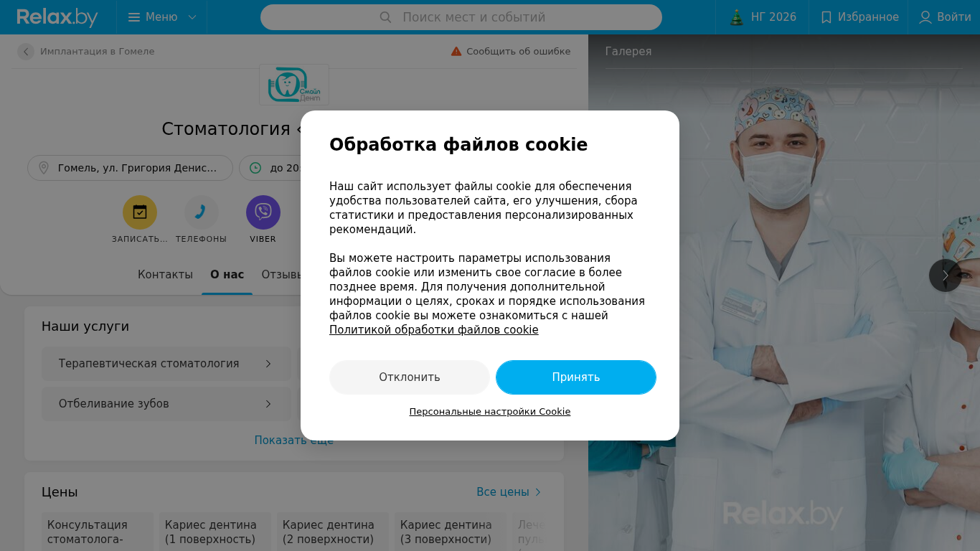
Task: Go back using Имплантация в Гомеле arrow
Action: (26, 52)
